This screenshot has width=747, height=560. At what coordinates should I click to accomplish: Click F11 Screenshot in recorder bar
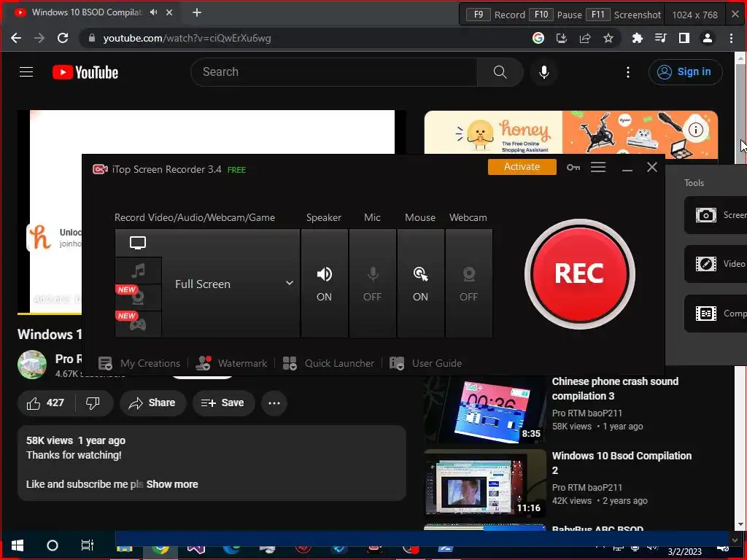[623, 15]
